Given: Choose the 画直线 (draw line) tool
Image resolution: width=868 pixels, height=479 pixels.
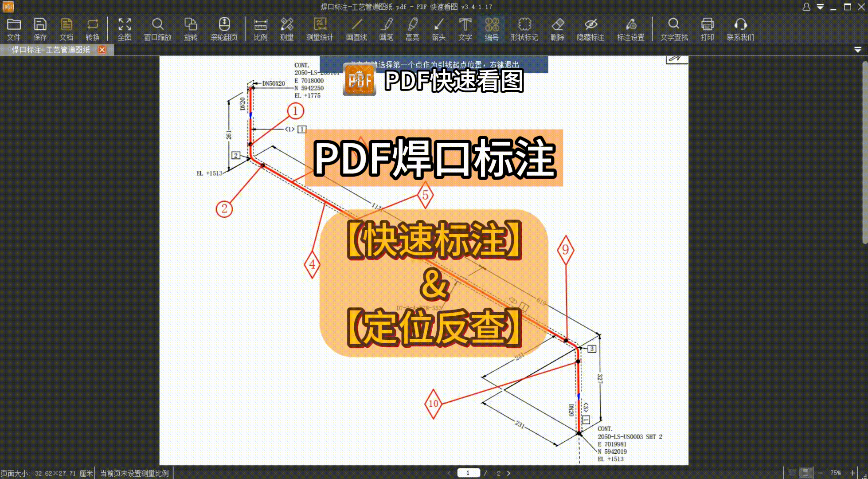Looking at the screenshot, I should click(x=356, y=29).
